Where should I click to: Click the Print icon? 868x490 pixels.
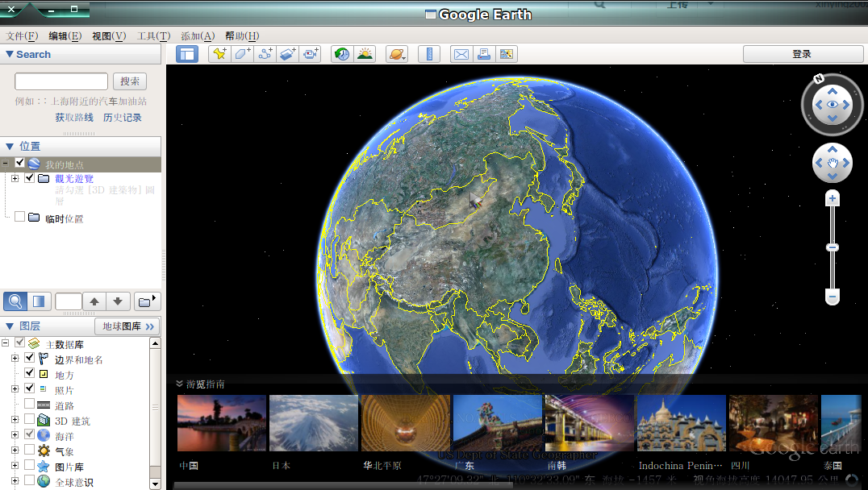coord(484,54)
